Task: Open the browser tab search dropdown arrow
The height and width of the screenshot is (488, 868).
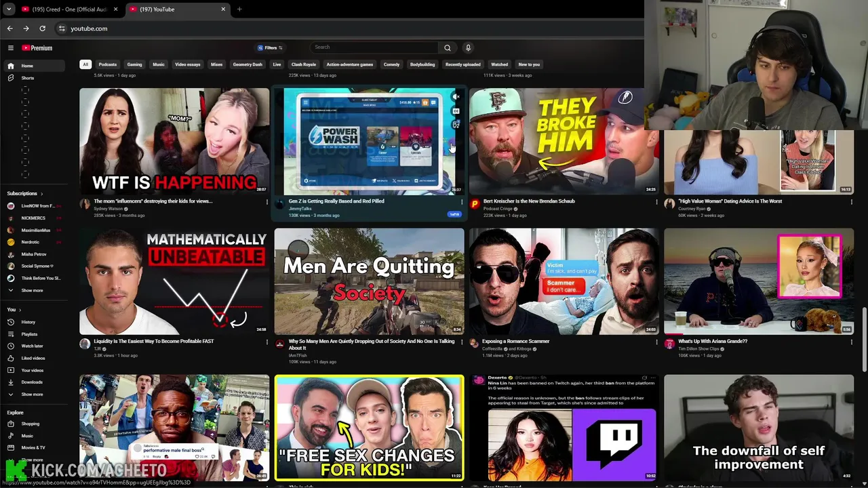Action: click(9, 9)
